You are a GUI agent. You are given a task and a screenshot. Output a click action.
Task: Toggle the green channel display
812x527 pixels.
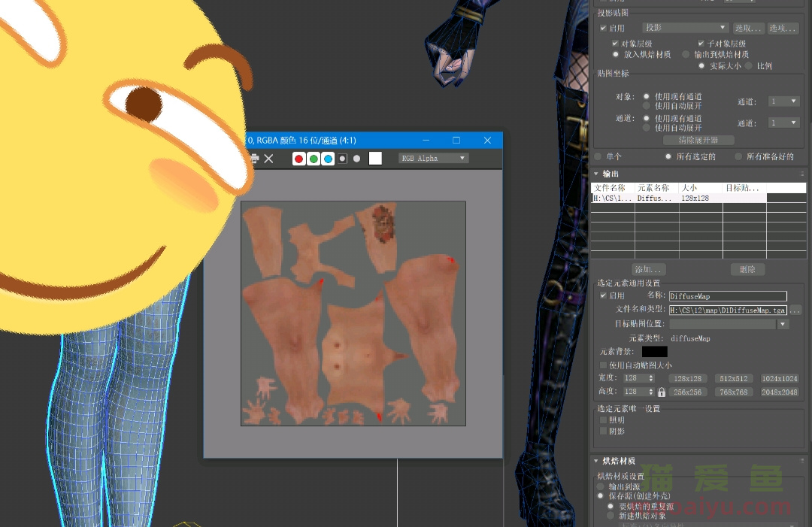pos(314,159)
